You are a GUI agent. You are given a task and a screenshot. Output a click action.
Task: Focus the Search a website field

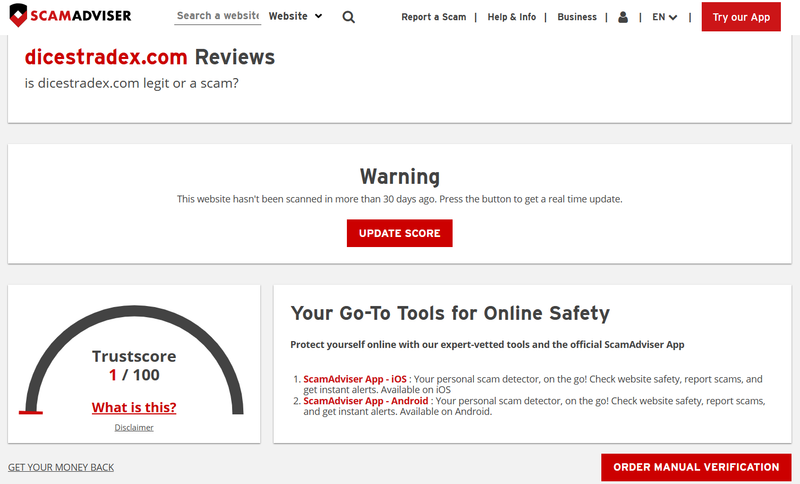click(x=218, y=16)
